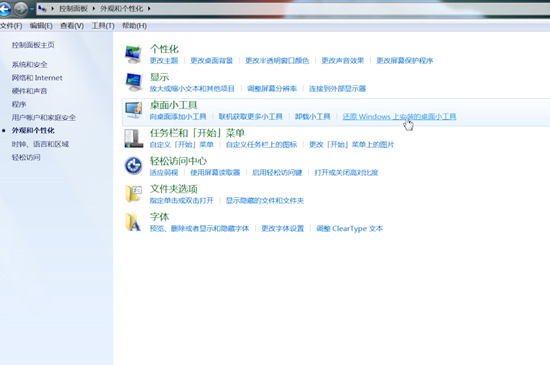The image size is (550, 365).
Task: Click the 文件夹选项 folder icon
Action: pos(133,194)
